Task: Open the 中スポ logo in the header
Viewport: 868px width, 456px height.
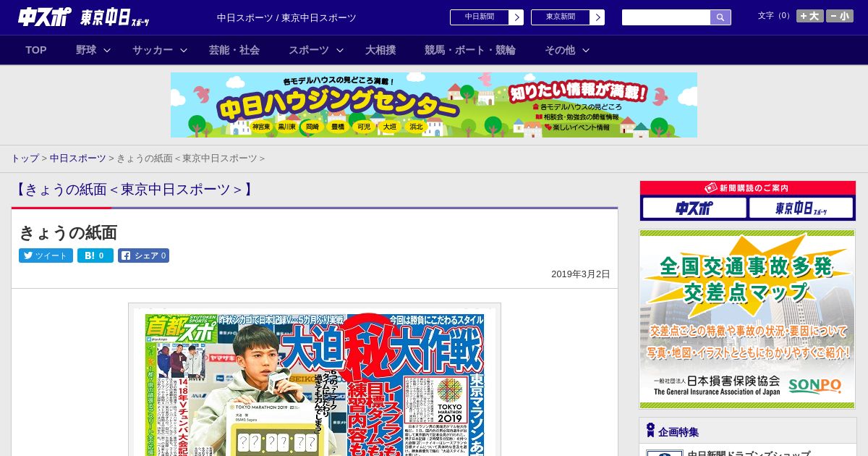Action: tap(44, 17)
